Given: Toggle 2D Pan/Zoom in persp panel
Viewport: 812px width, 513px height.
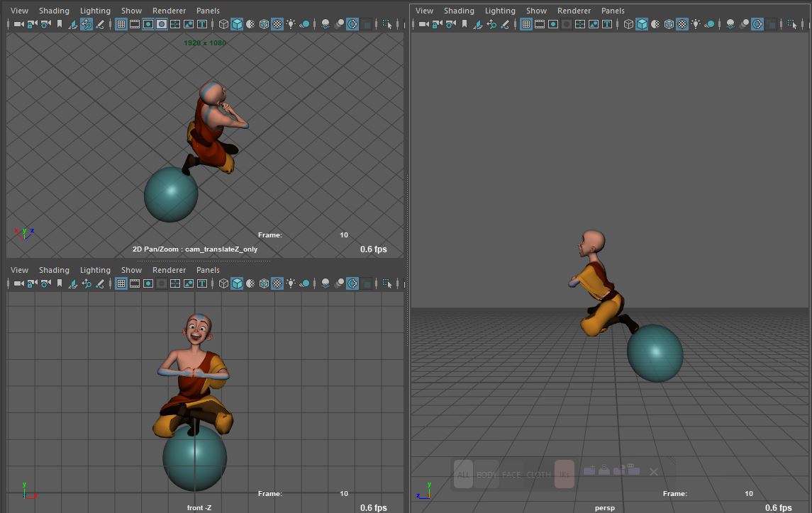Looking at the screenshot, I should (x=491, y=24).
